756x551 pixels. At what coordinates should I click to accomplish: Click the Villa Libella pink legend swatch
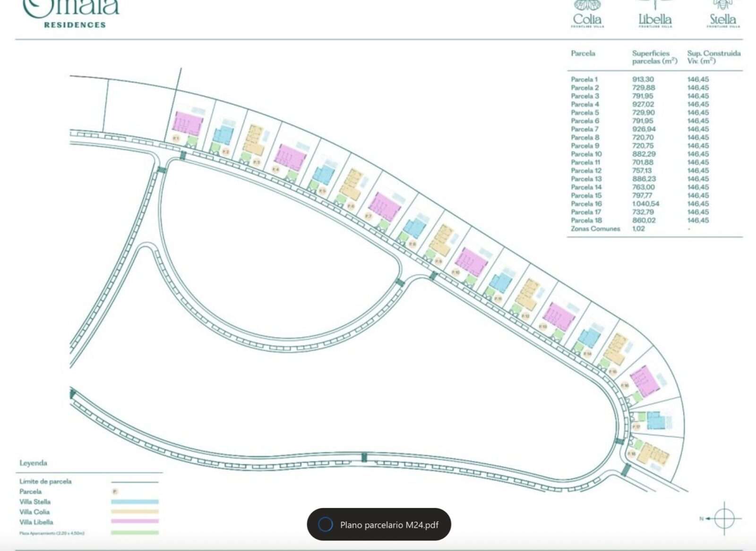pyautogui.click(x=135, y=522)
